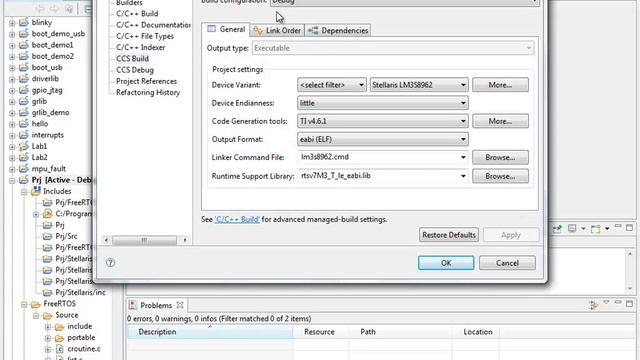The image size is (640, 360).
Task: Open the display selected console dropdown arrow
Action: pyautogui.click(x=583, y=229)
